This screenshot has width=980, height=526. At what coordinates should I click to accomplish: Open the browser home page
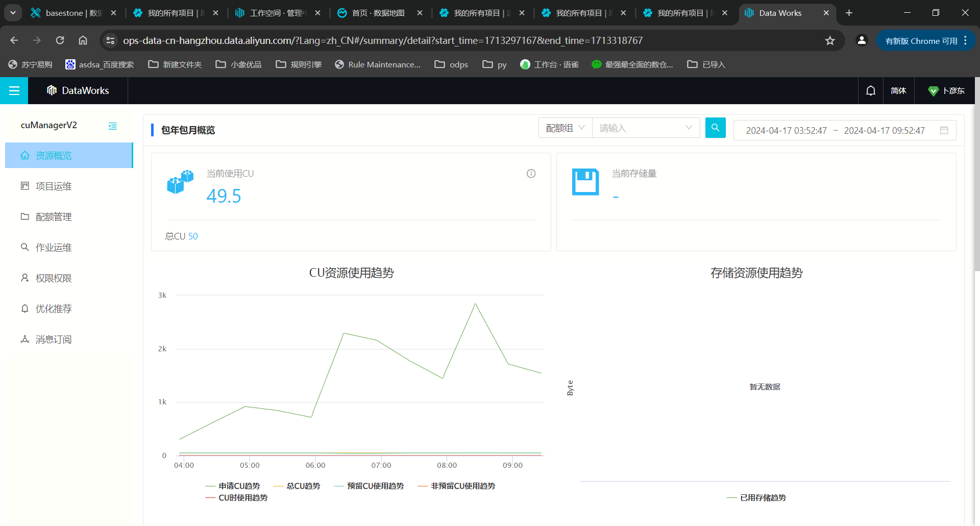click(83, 40)
